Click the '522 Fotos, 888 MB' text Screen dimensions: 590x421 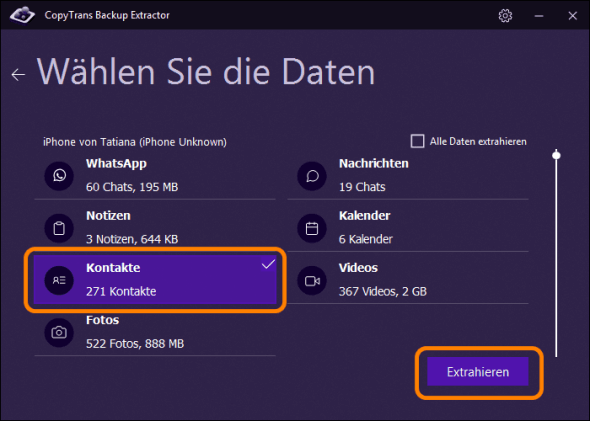(x=135, y=343)
